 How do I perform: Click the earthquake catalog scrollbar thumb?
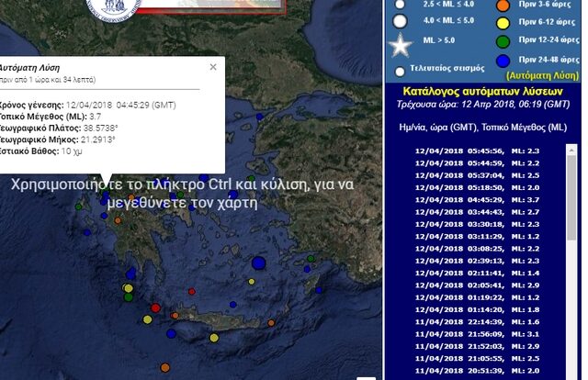coord(571,198)
